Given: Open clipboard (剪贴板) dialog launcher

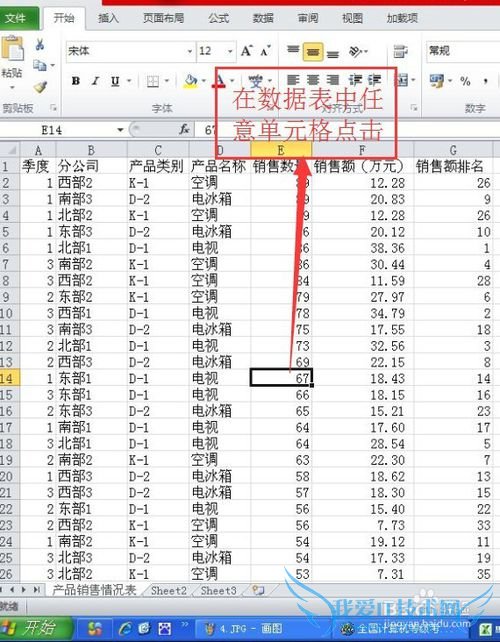Looking at the screenshot, I should pyautogui.click(x=53, y=108).
